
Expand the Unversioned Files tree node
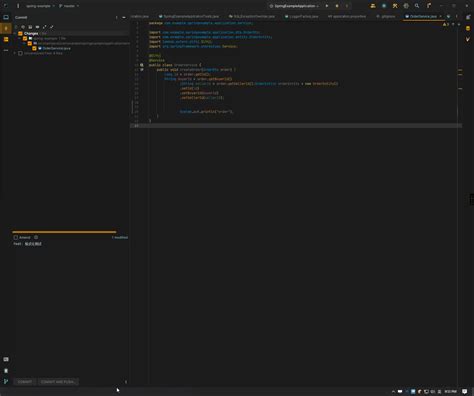pos(15,53)
